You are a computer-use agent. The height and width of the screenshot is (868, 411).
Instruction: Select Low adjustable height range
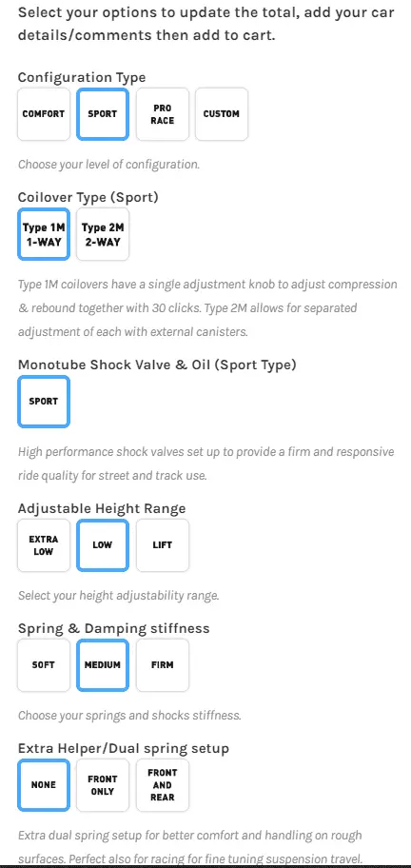[103, 545]
